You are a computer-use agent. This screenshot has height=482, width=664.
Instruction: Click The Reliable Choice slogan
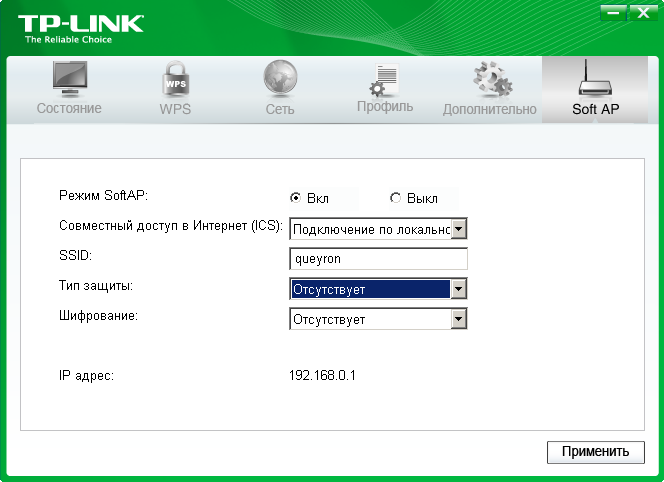click(68, 40)
